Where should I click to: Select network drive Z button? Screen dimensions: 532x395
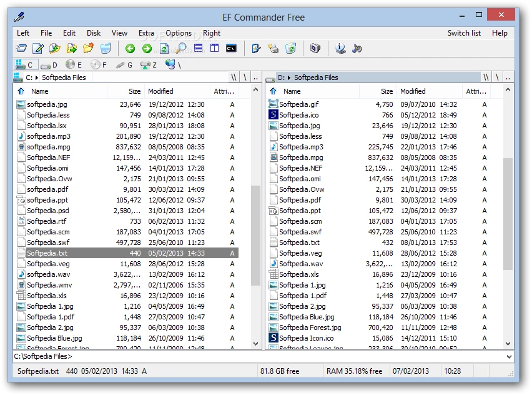[149, 64]
